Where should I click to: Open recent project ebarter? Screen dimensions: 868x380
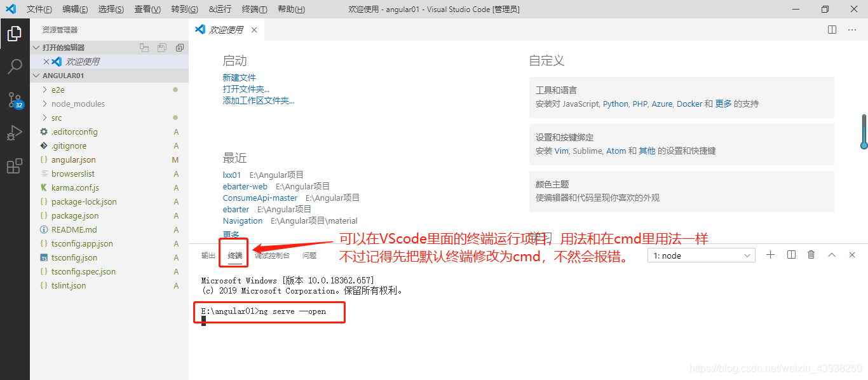tap(236, 209)
